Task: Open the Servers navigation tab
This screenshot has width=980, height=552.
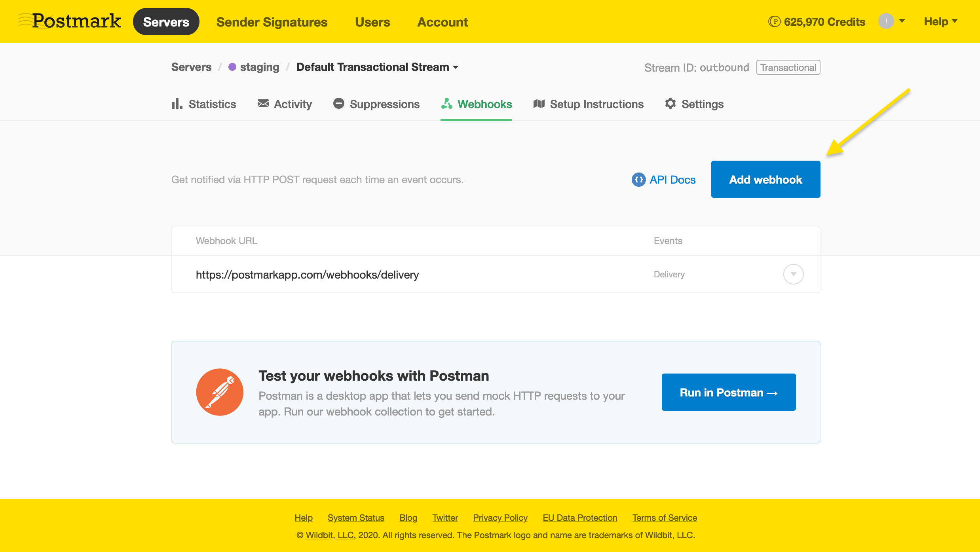Action: click(x=166, y=22)
